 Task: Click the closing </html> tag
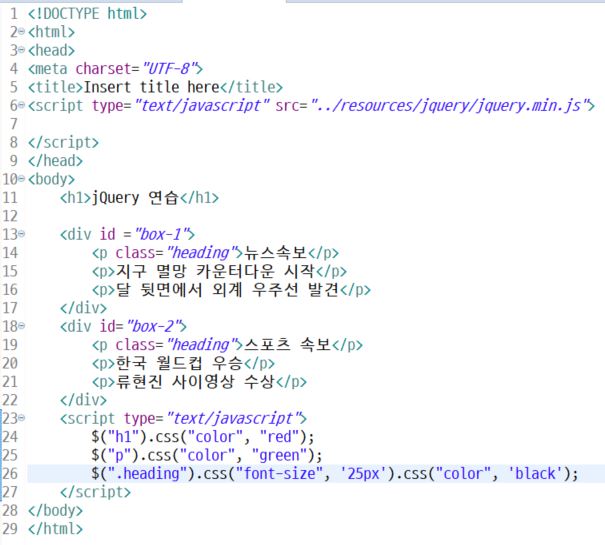tap(55, 529)
